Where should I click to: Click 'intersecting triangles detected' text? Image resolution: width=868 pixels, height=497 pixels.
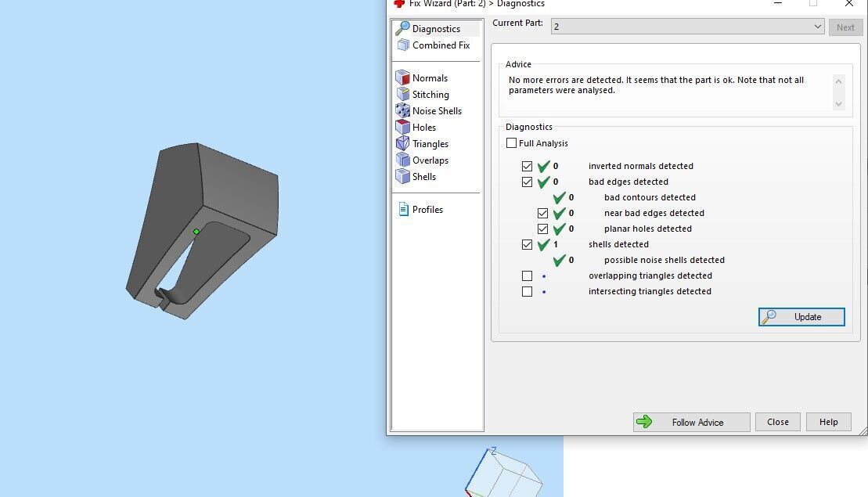pyautogui.click(x=650, y=291)
